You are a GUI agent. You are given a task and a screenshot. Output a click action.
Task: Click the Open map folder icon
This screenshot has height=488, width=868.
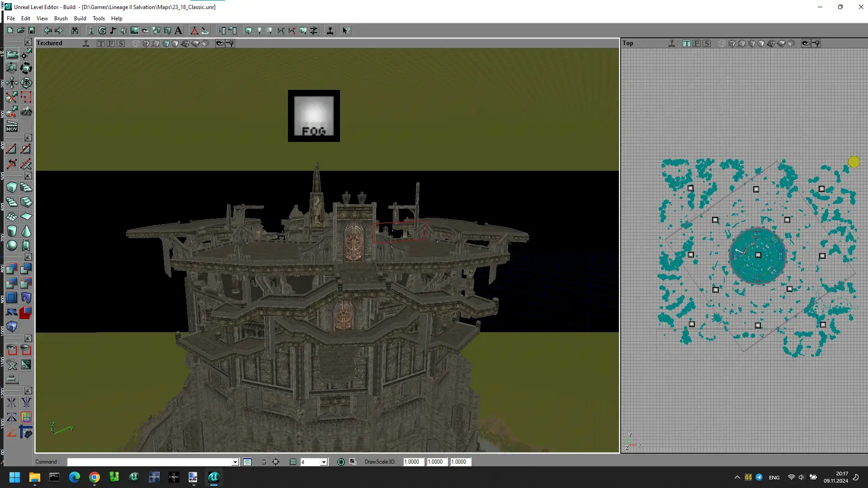point(21,30)
